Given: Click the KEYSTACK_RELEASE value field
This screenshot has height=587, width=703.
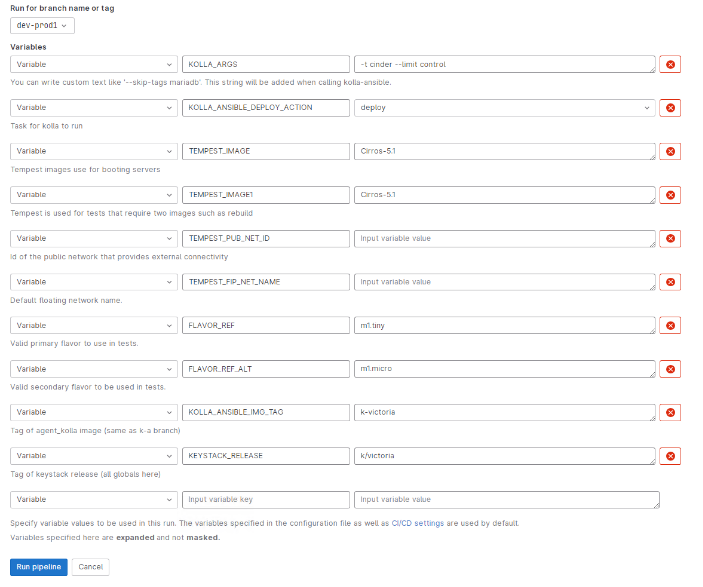Looking at the screenshot, I should pos(505,456).
